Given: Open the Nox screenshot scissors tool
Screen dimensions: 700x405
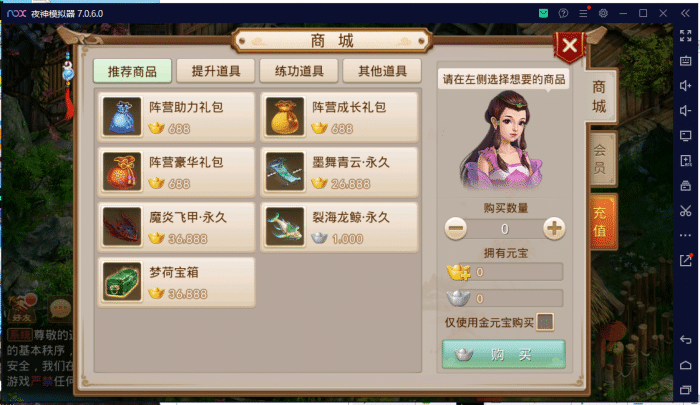Looking at the screenshot, I should pyautogui.click(x=685, y=210).
